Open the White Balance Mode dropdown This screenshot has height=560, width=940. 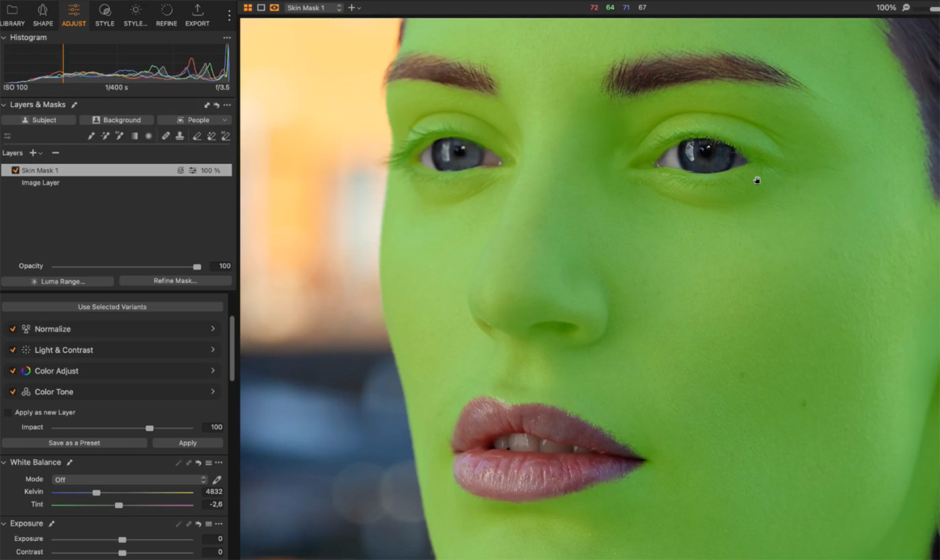click(x=130, y=480)
